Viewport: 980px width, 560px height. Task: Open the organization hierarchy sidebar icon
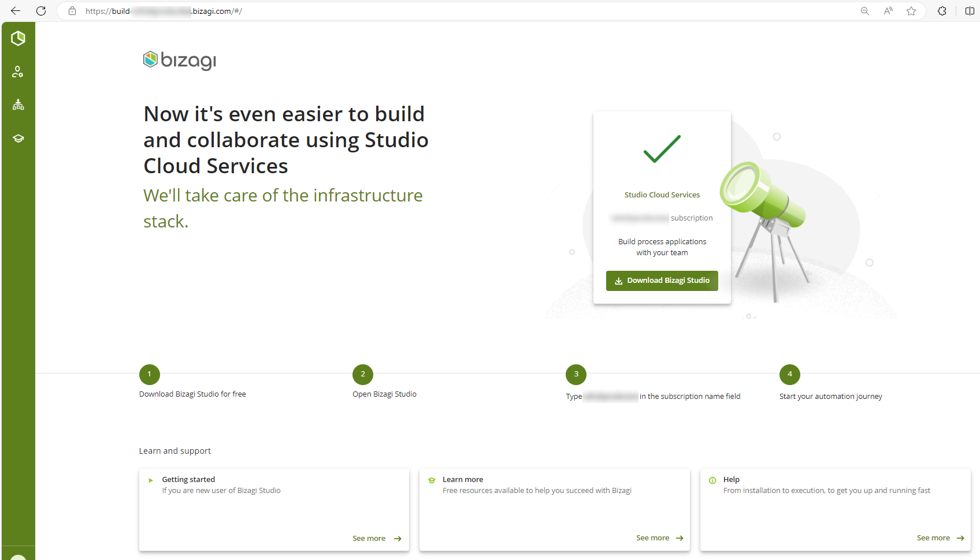coord(18,104)
